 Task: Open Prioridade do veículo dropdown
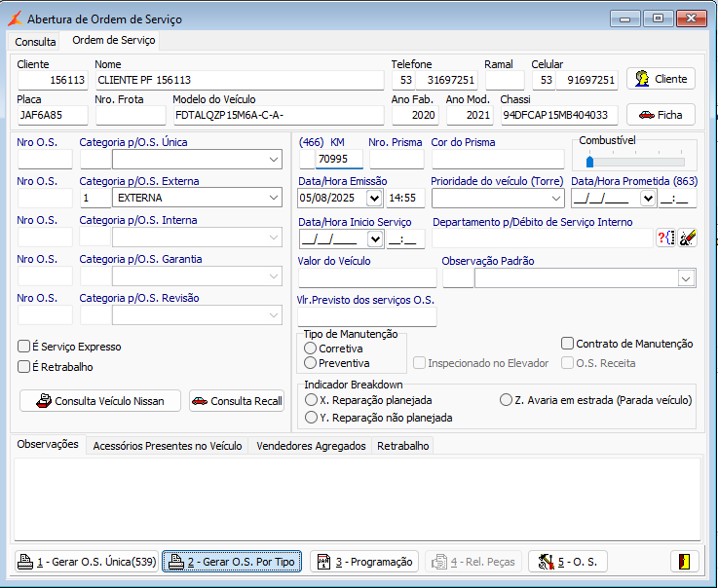pyautogui.click(x=555, y=199)
